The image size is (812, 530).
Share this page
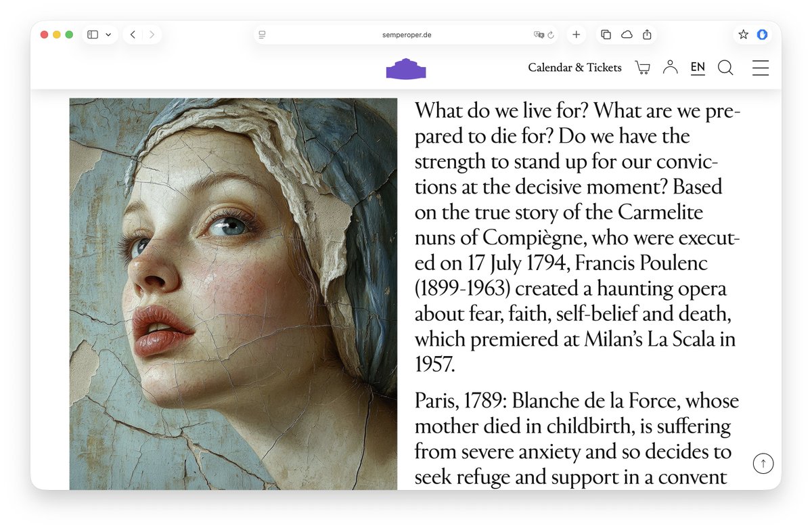tap(647, 35)
